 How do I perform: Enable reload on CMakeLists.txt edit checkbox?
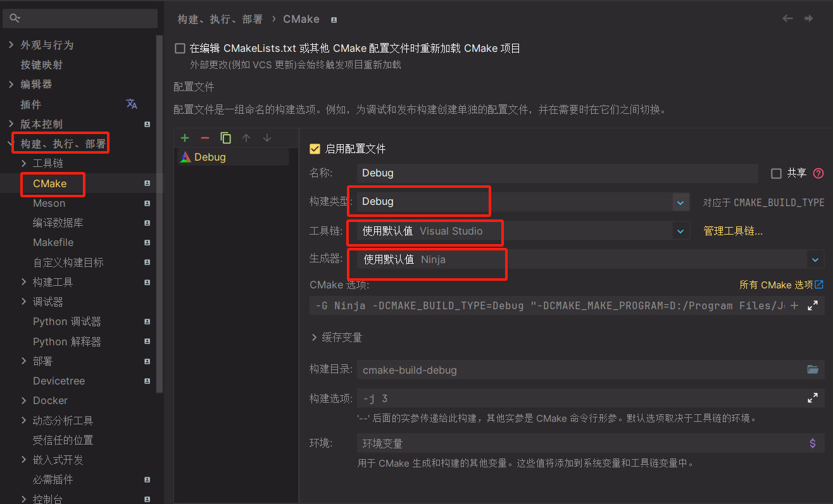[x=180, y=48]
